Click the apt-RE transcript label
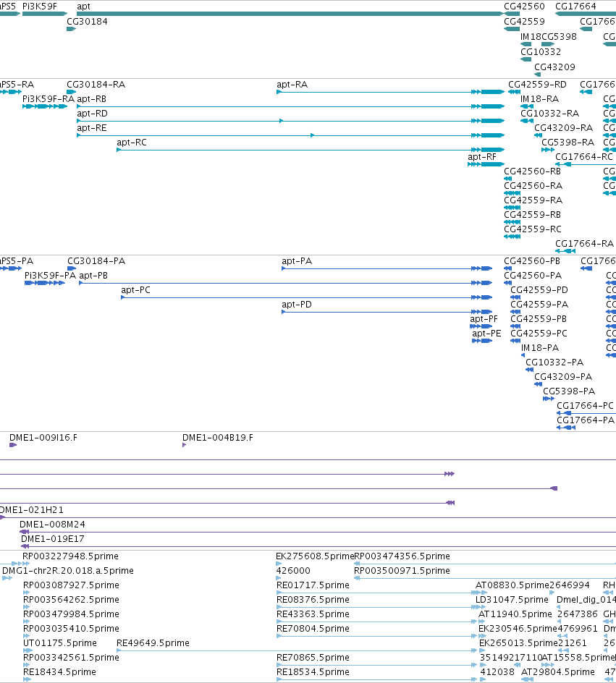Screen dimensions: 616x683 tap(92, 127)
